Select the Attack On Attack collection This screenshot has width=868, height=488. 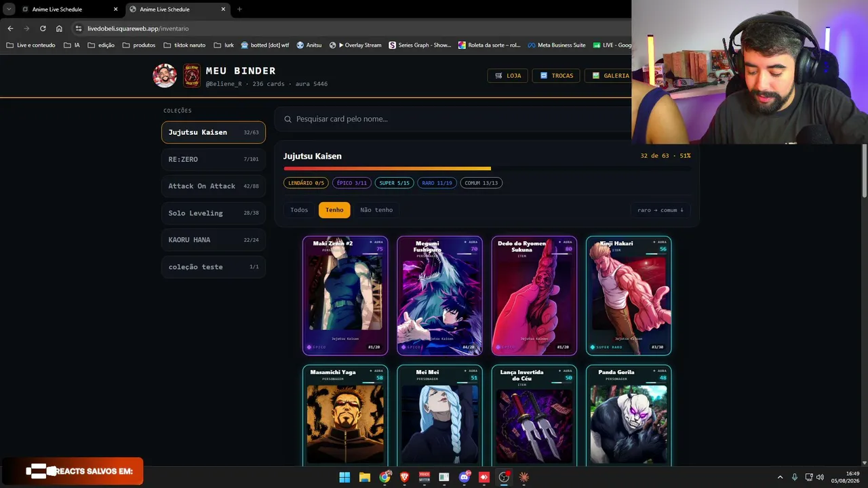214,186
